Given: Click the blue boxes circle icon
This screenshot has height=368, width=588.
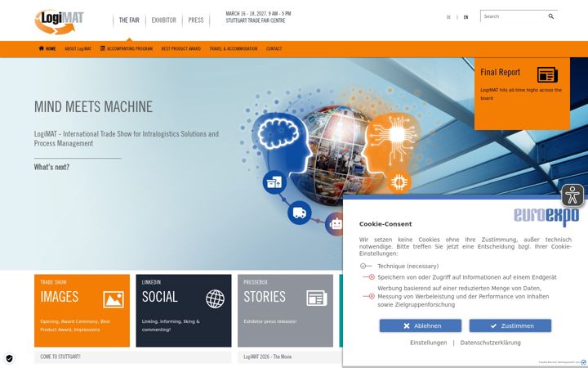Looking at the screenshot, I should [274, 182].
